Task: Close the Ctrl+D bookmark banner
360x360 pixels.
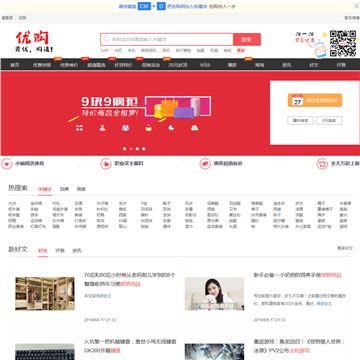Action: pos(356,6)
